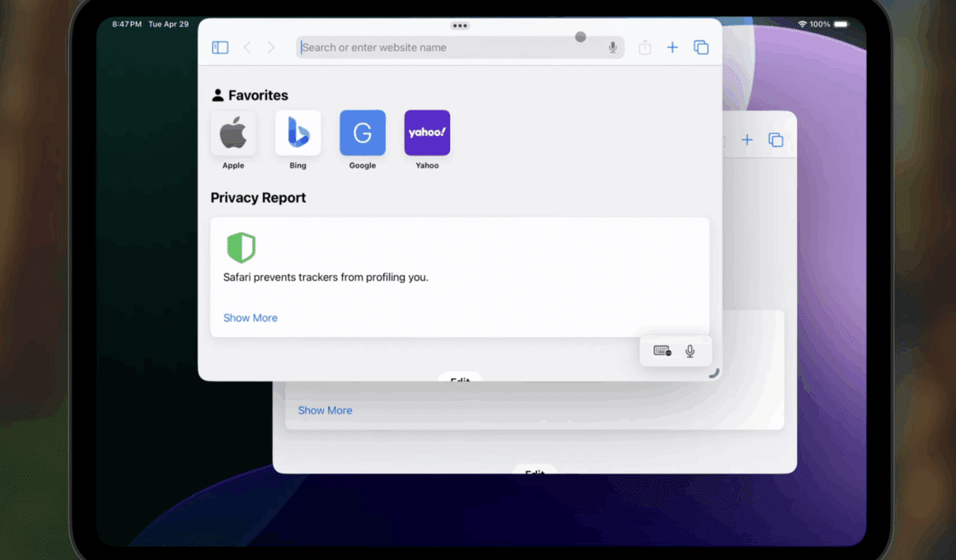This screenshot has width=956, height=560.
Task: Tap the address bar microphone icon
Action: [612, 48]
